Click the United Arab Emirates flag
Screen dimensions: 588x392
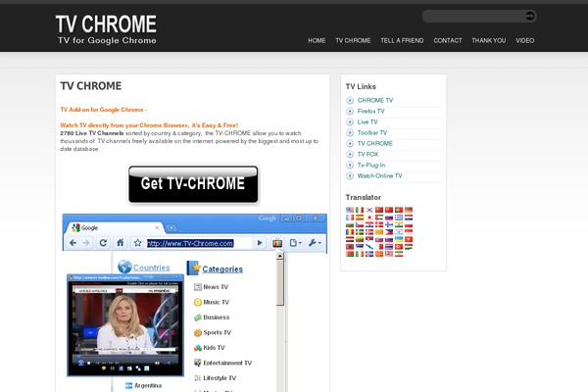click(379, 218)
